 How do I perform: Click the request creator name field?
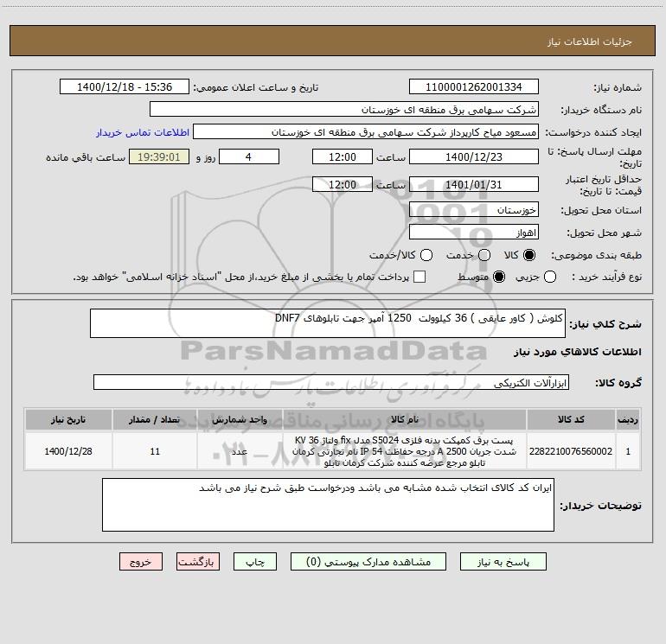pyautogui.click(x=366, y=131)
